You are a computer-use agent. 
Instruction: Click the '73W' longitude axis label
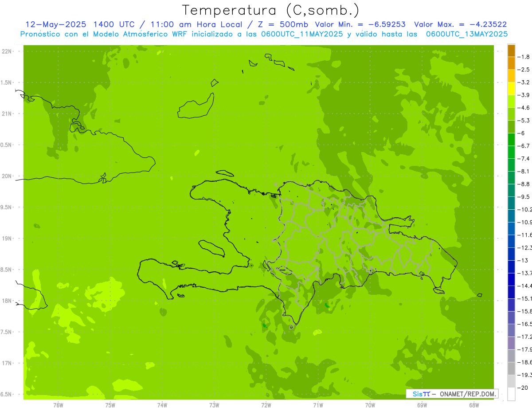(x=214, y=405)
